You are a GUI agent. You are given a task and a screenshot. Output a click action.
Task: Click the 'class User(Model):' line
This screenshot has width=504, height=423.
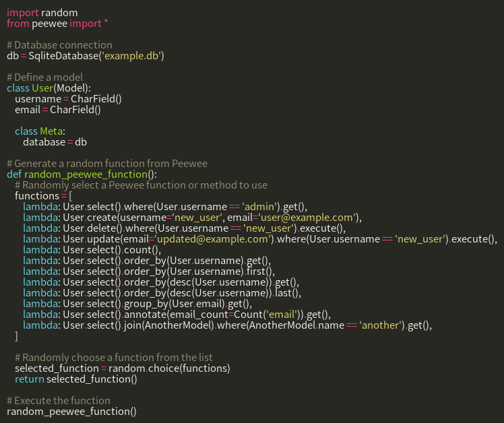tap(49, 88)
